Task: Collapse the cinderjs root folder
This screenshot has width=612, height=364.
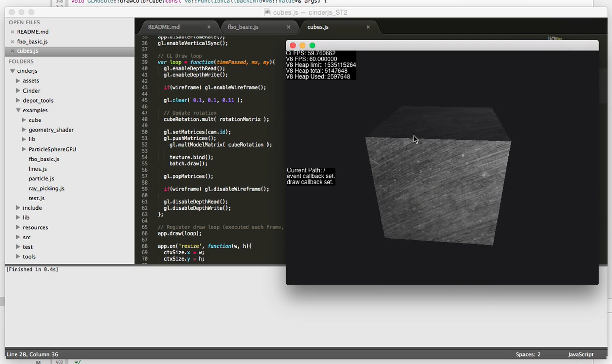Action: pyautogui.click(x=12, y=71)
